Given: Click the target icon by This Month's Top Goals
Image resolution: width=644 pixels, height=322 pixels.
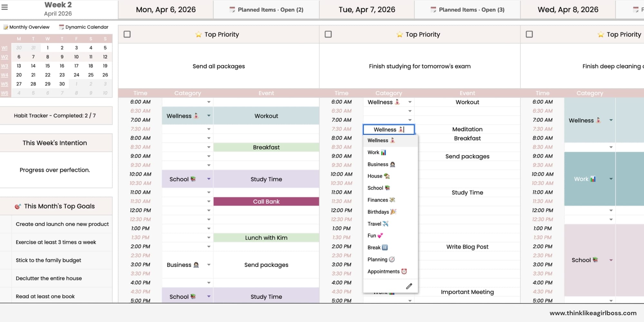Looking at the screenshot, I should (18, 206).
